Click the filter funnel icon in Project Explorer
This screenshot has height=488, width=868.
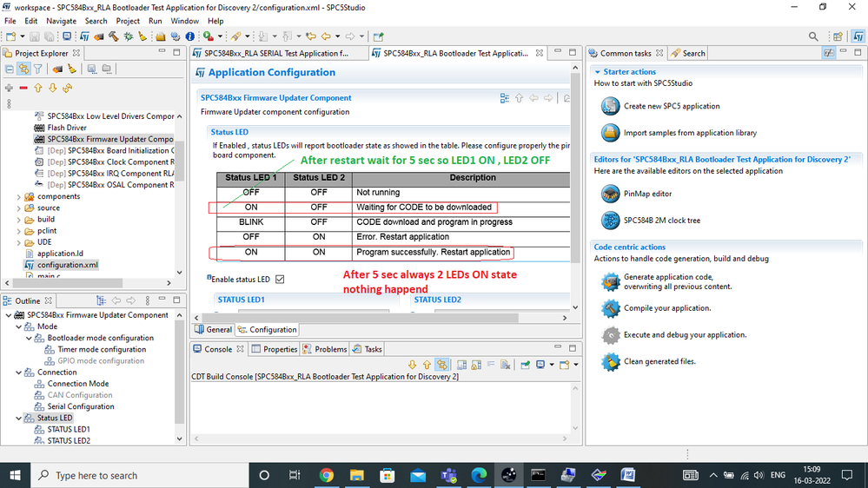click(37, 69)
